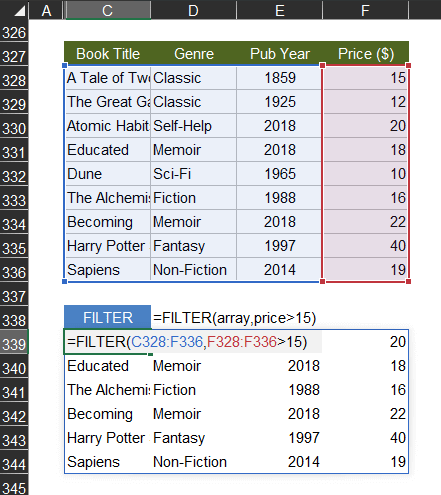Select column F header

coord(366,10)
